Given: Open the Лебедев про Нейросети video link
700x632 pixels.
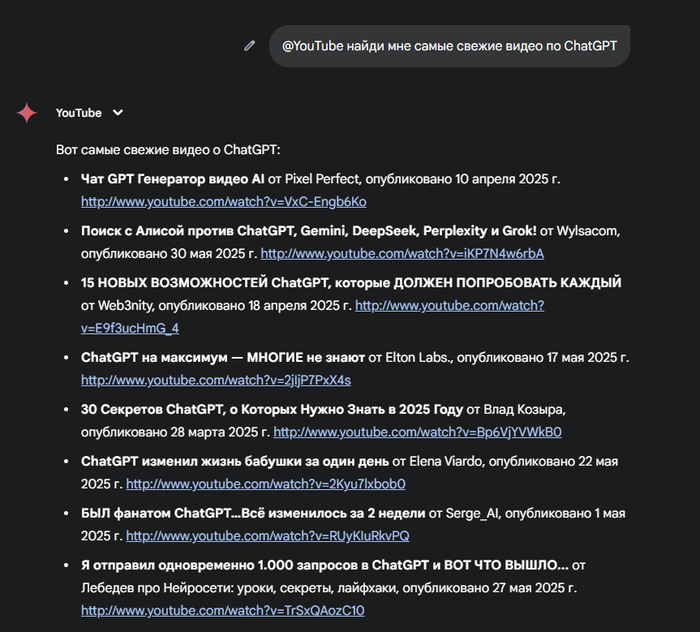Looking at the screenshot, I should coord(222,610).
